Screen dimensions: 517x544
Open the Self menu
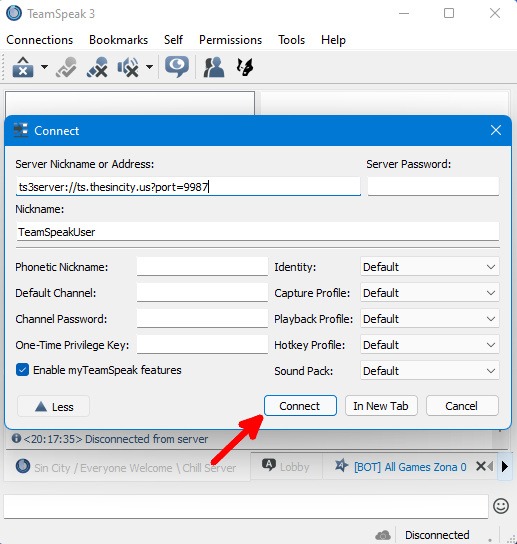point(173,40)
